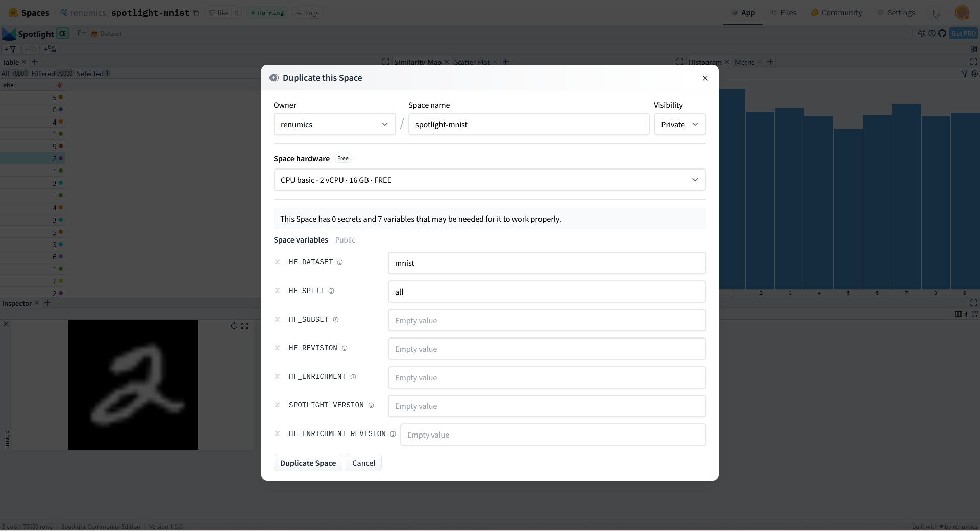980x531 pixels.
Task: Show info icon next to HF_ENRICHMENT_REVISION
Action: pos(393,434)
